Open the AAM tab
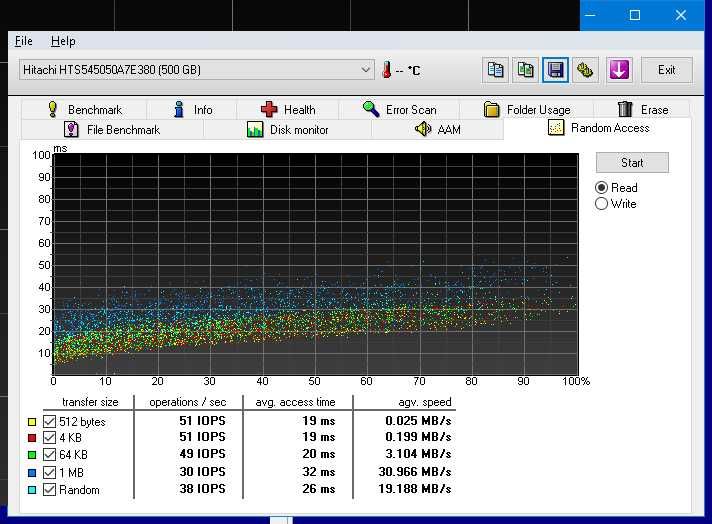The width and height of the screenshot is (712, 524). (x=437, y=129)
